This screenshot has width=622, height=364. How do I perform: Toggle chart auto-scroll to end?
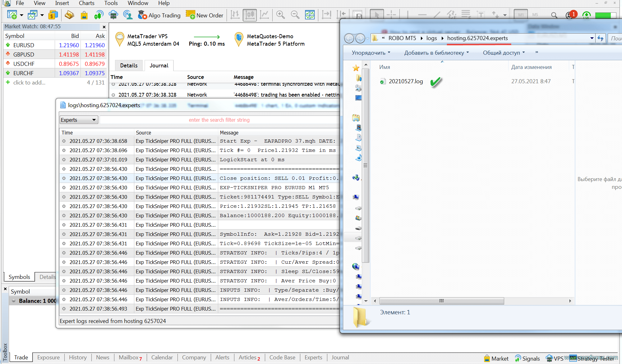[326, 15]
